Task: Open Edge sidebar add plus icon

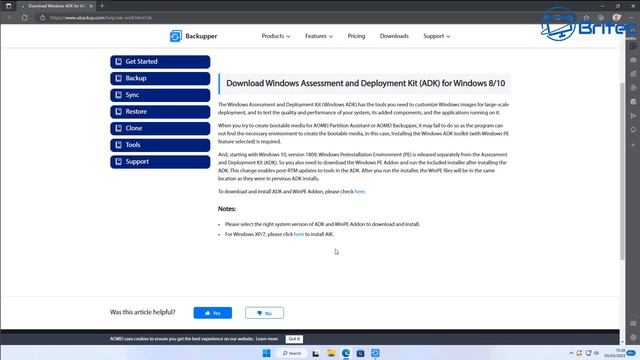Action: (x=633, y=146)
